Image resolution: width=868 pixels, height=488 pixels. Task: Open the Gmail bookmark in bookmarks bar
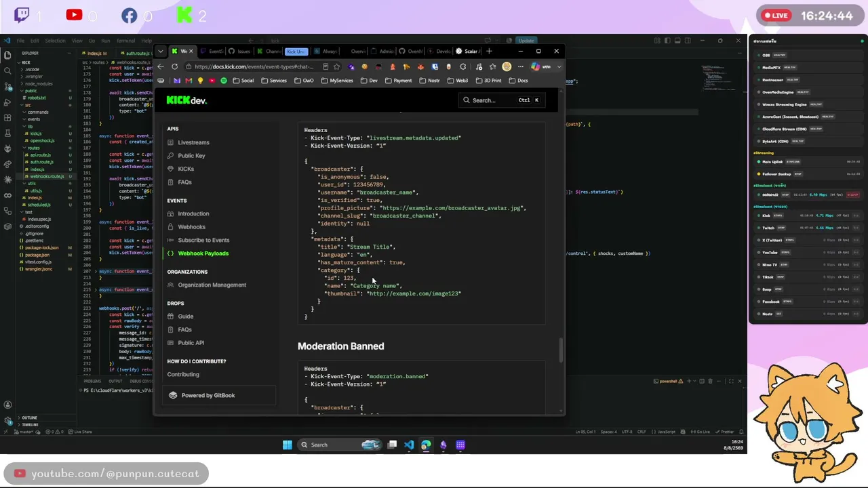(189, 81)
